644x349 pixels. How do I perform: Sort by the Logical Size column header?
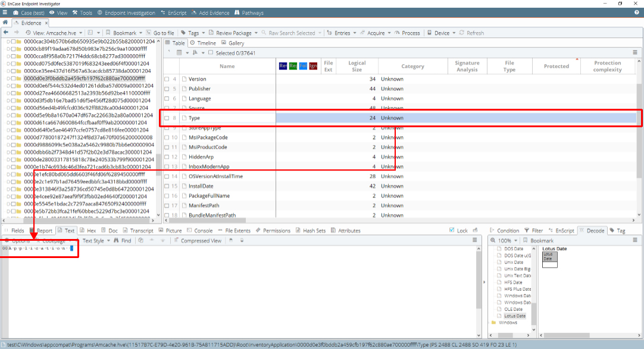click(x=357, y=66)
